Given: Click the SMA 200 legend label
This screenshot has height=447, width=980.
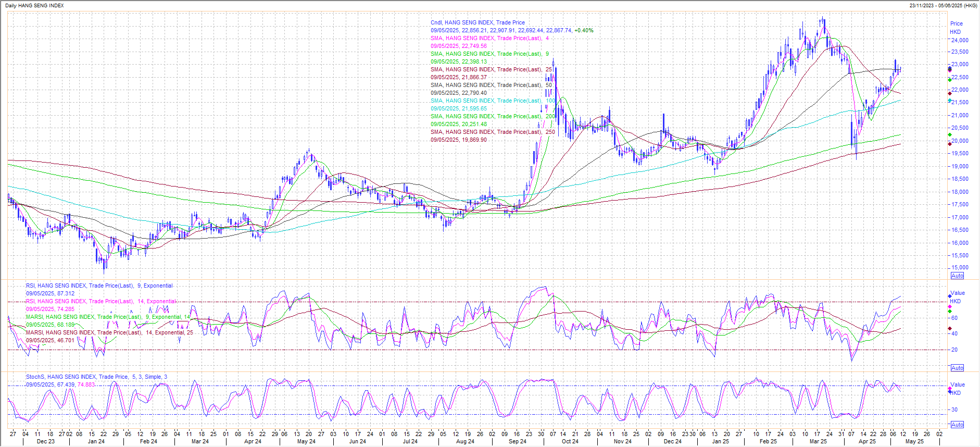Looking at the screenshot, I should tap(493, 116).
